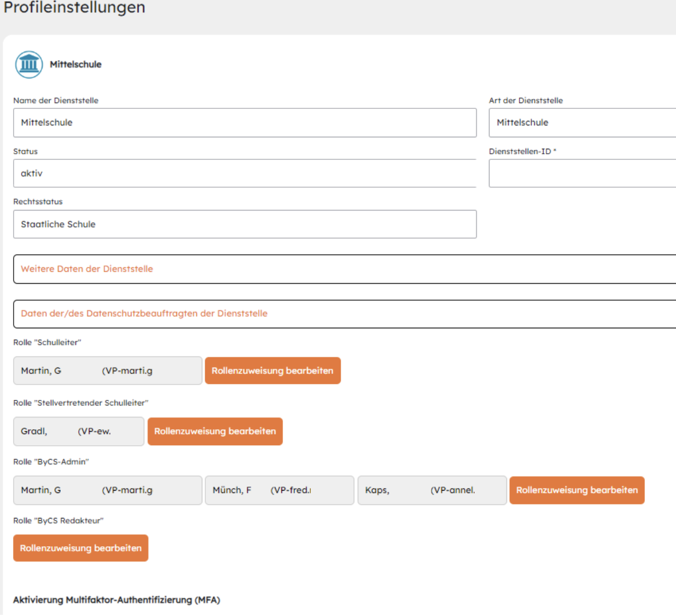Select Martin, G entry under Schulleiter role

tap(107, 371)
